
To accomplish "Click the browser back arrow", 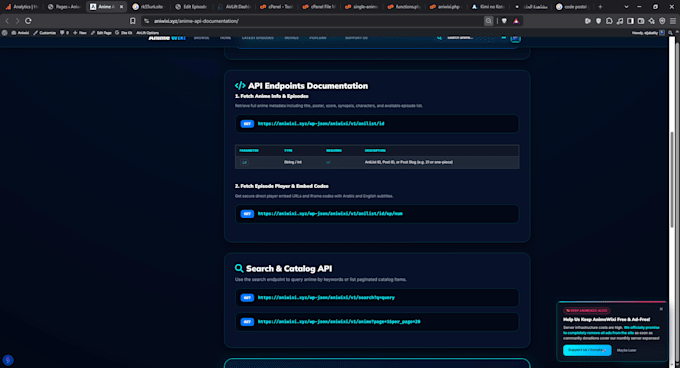I will click(7, 21).
